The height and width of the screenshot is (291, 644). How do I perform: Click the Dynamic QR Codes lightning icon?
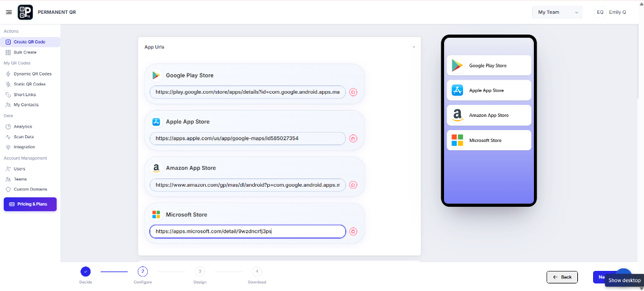pos(8,74)
